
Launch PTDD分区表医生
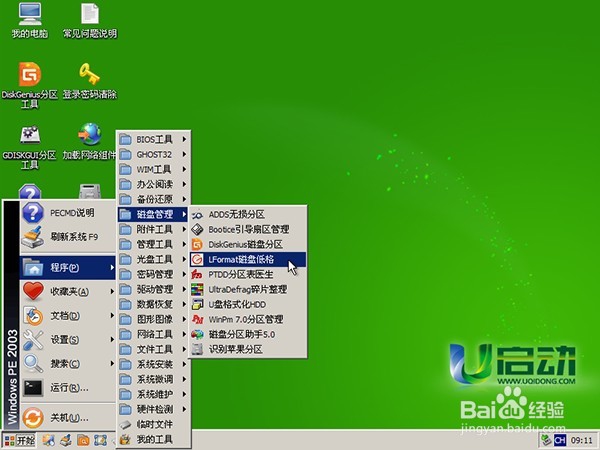click(x=248, y=274)
